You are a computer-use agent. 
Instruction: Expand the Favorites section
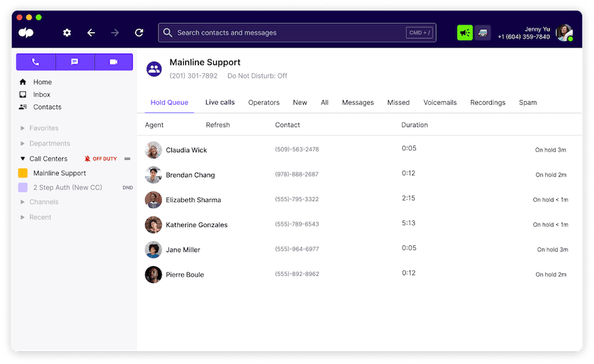point(22,128)
